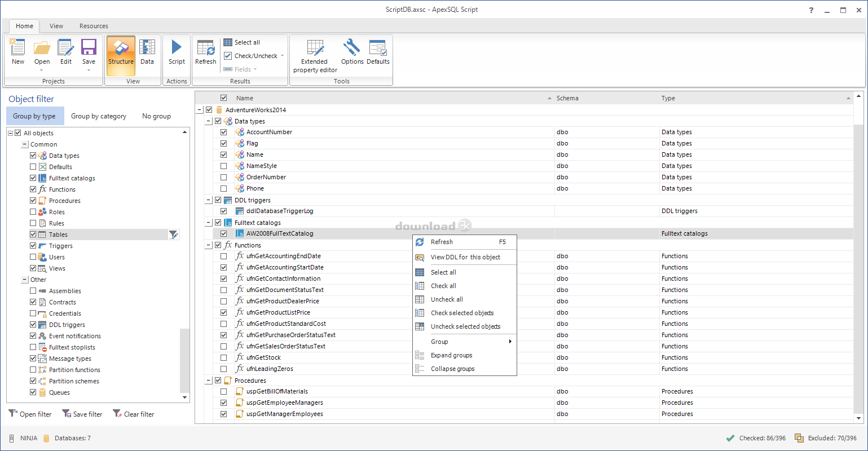Screen dimensions: 868x451
Task: Select Group by type
Action: click(34, 116)
